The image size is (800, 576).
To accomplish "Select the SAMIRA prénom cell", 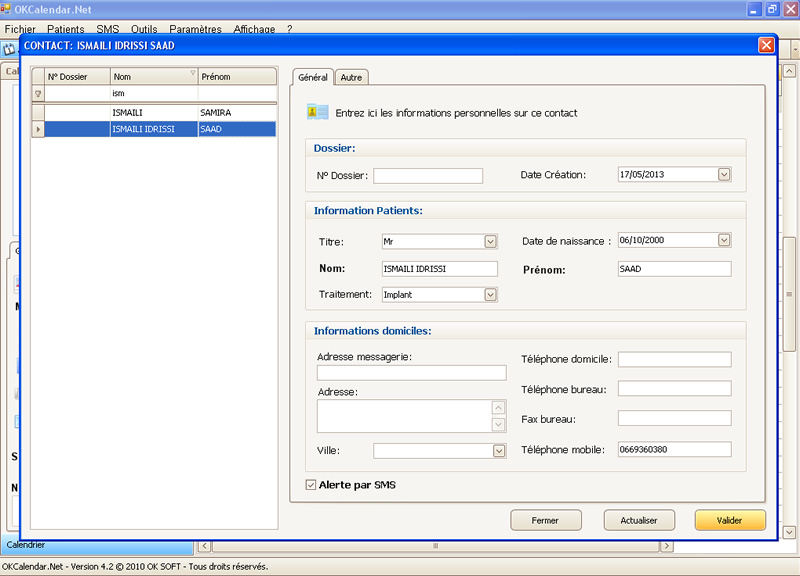I will click(237, 113).
